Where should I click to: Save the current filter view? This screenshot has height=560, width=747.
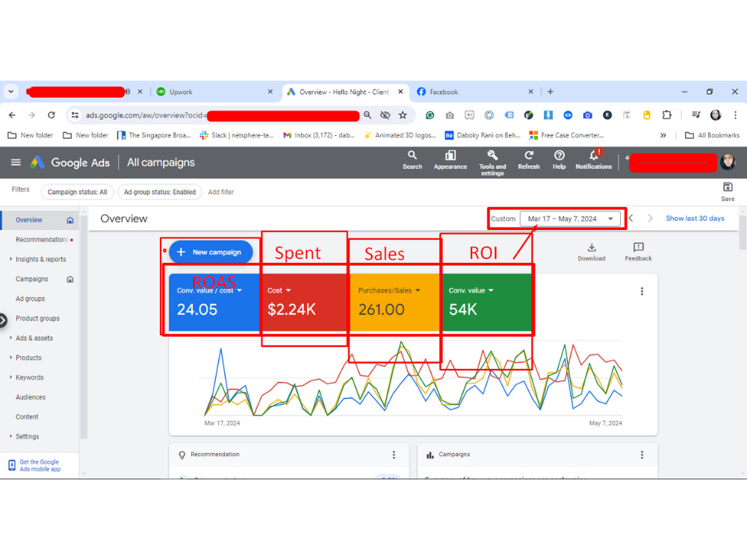coord(728,192)
